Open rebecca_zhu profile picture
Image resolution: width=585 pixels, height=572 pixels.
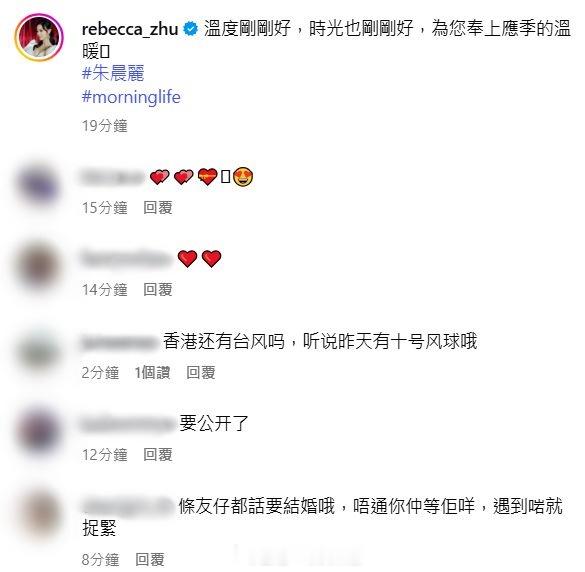(x=39, y=37)
